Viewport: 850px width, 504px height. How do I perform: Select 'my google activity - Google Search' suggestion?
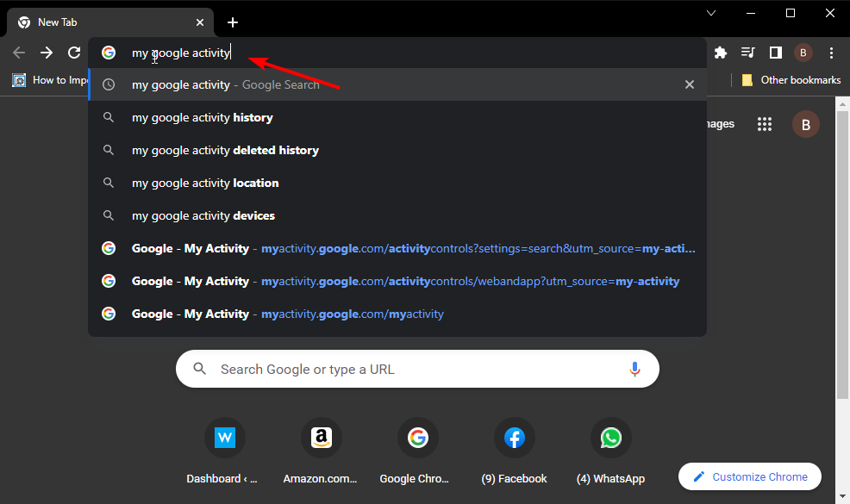coord(397,84)
